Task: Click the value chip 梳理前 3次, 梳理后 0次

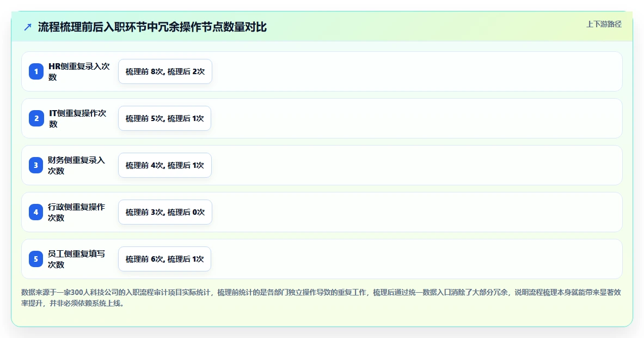Action: tap(165, 212)
